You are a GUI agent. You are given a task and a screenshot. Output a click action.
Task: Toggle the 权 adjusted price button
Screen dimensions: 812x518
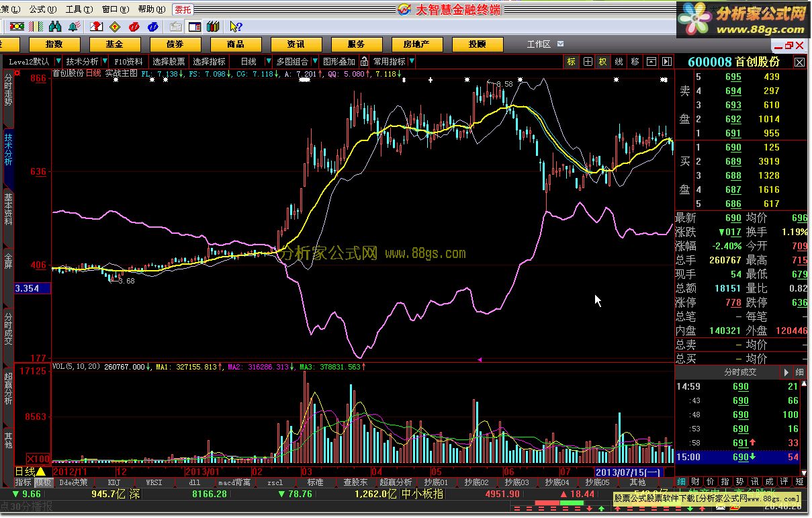tap(602, 61)
